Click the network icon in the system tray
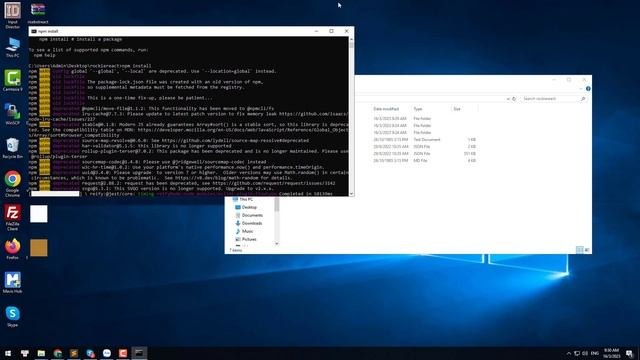 (x=577, y=353)
